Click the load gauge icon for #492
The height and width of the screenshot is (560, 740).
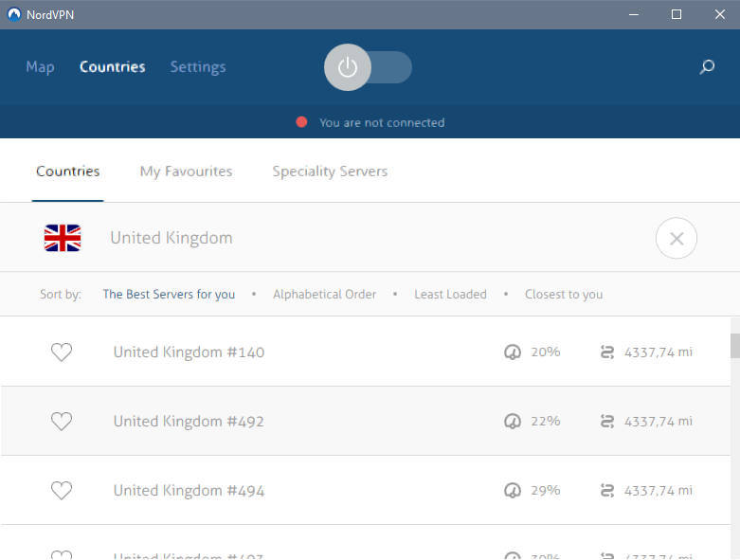click(513, 421)
